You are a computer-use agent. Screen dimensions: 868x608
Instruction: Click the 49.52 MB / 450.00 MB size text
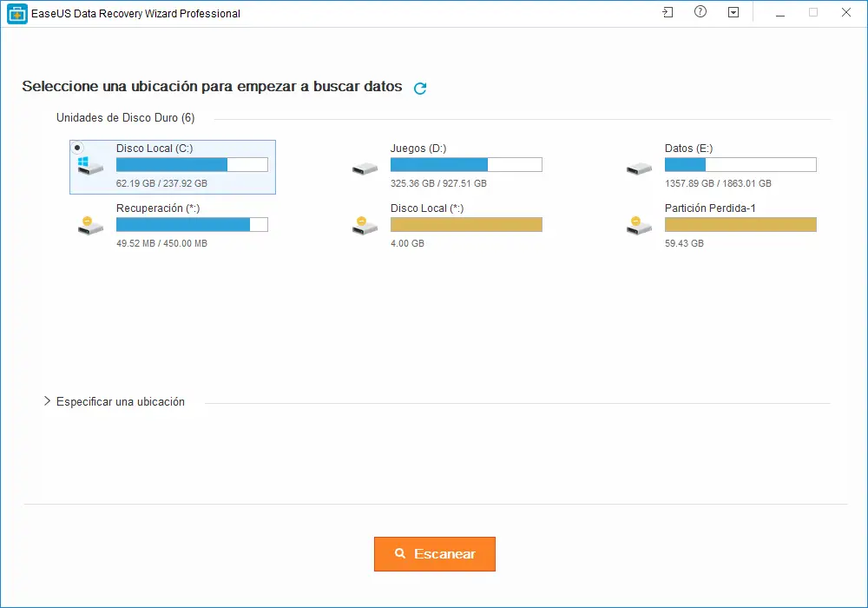(161, 243)
